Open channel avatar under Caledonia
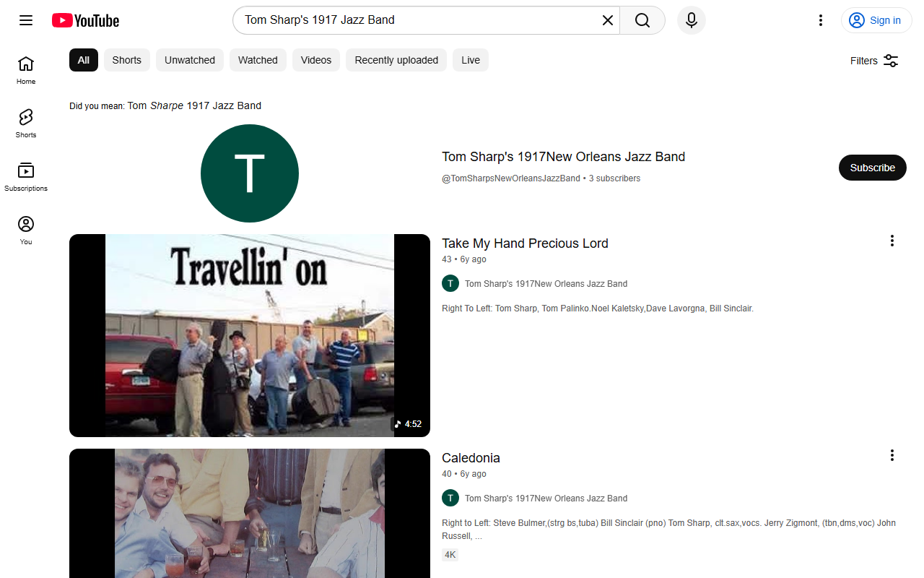The height and width of the screenshot is (578, 924). 450,498
